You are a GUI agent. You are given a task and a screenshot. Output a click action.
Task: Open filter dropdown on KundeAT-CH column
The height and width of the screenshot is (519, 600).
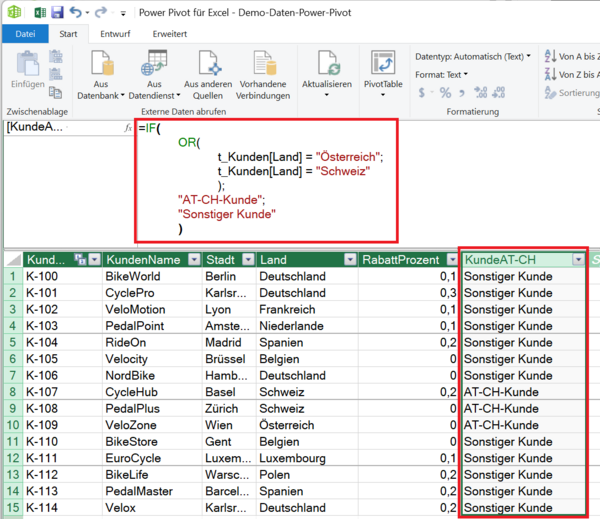click(x=578, y=260)
